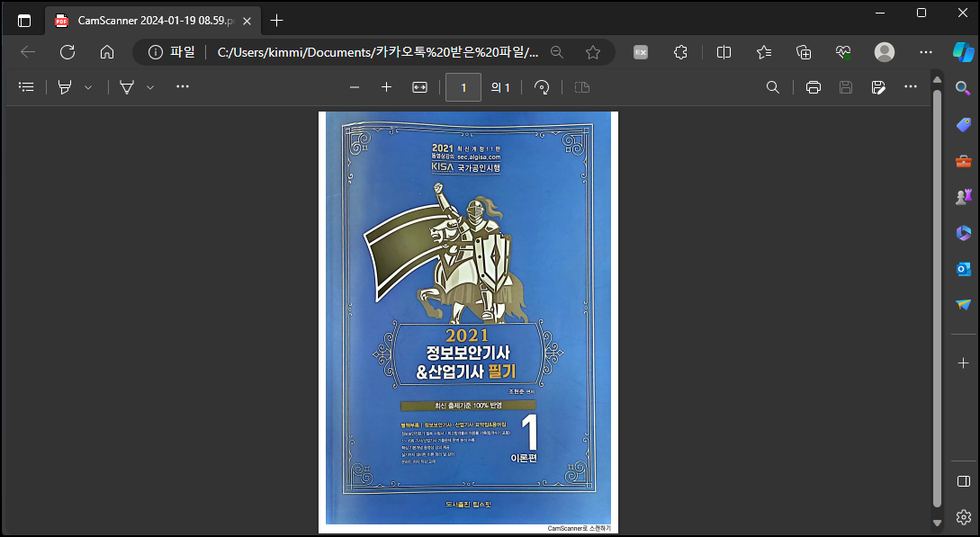This screenshot has height=537, width=980.
Task: Toggle split screen view
Action: pos(724,52)
